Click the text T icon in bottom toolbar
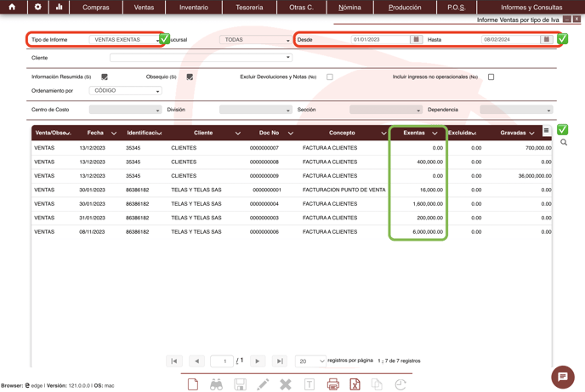The image size is (585, 392). click(x=310, y=384)
